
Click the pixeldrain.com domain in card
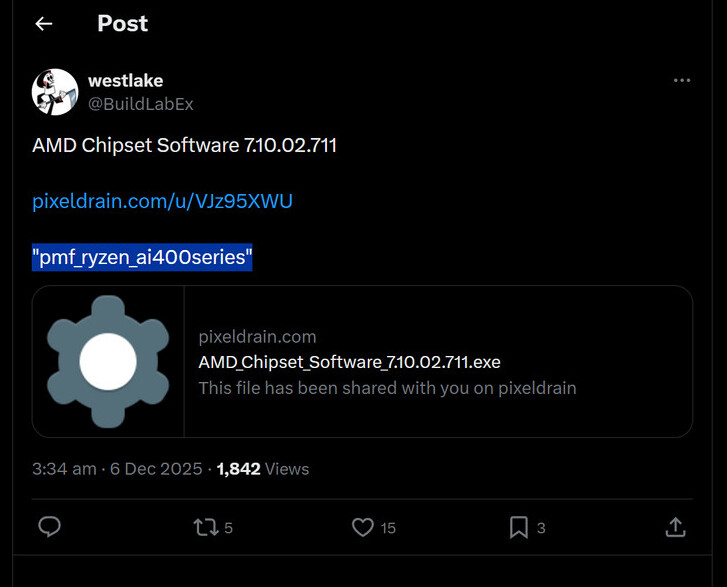pyautogui.click(x=257, y=337)
